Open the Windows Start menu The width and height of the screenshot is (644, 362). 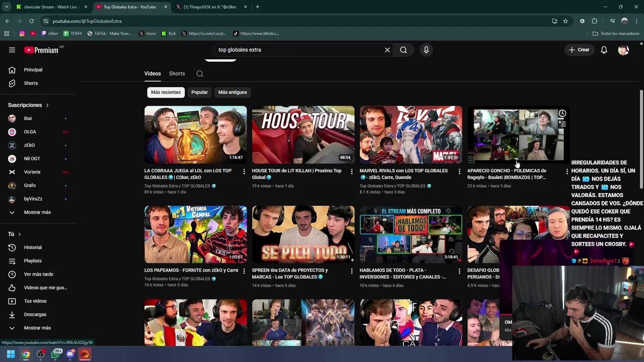(x=11, y=354)
